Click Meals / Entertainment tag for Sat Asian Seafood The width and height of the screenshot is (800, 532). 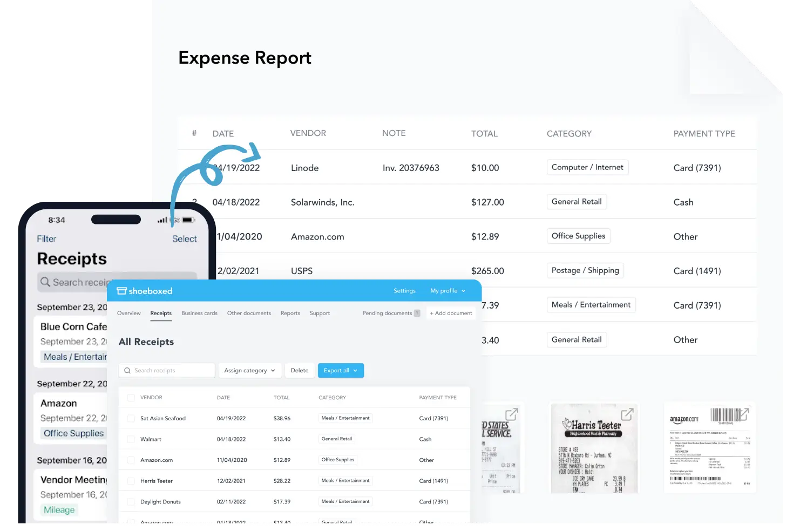(345, 418)
